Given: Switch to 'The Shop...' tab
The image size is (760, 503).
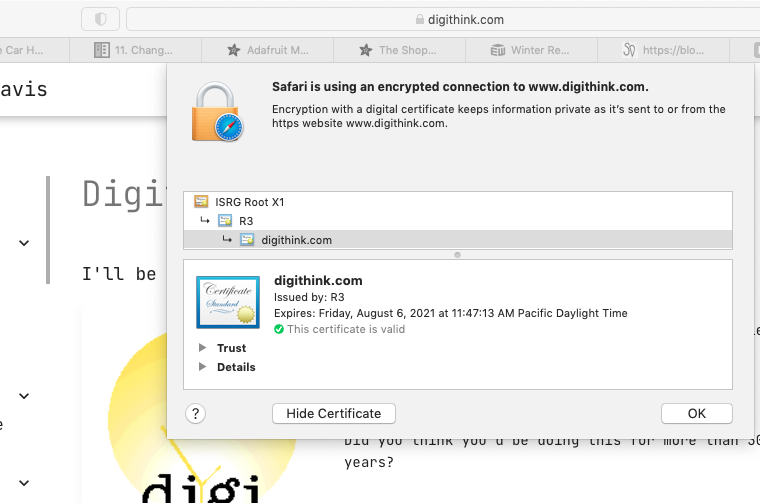Looking at the screenshot, I should [399, 50].
